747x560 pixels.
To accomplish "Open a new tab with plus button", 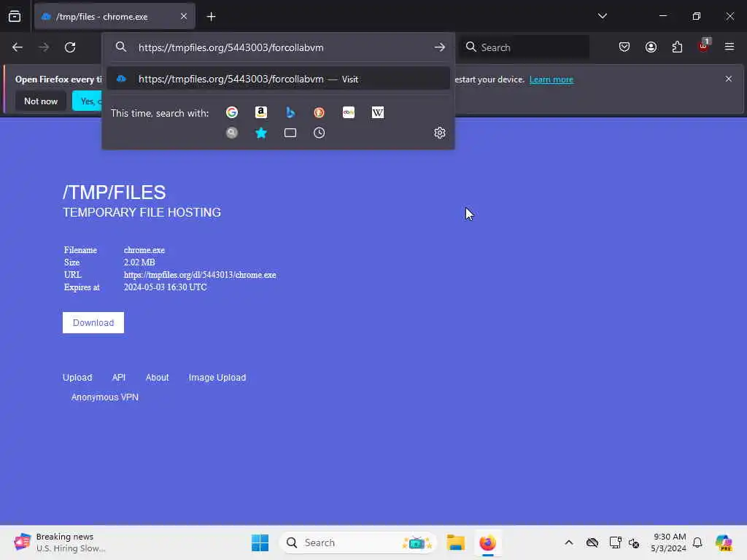I will pyautogui.click(x=211, y=17).
